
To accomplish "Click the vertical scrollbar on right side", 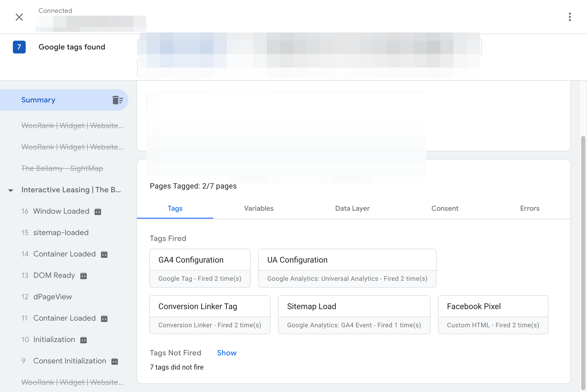I will [583, 263].
